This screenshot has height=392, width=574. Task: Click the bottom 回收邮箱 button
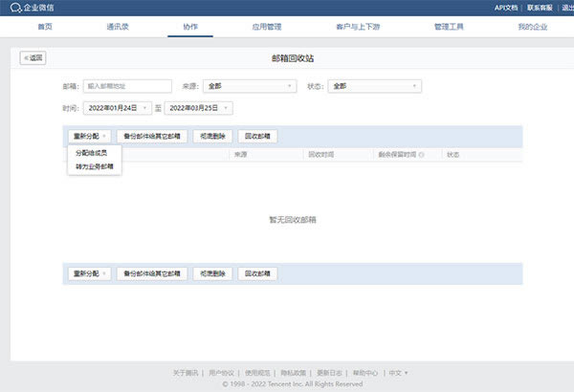257,273
